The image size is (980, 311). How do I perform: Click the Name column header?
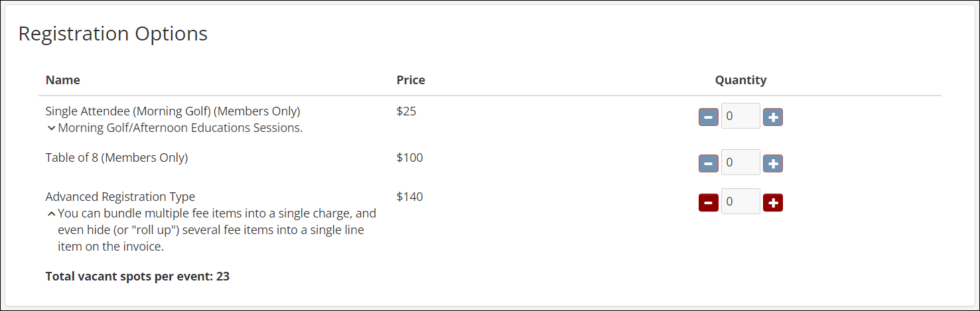point(63,80)
